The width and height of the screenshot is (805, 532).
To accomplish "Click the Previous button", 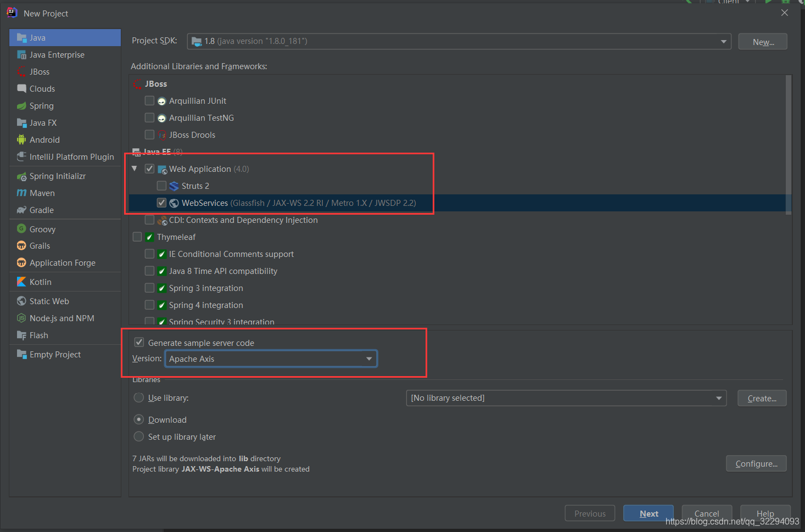I will coord(590,514).
